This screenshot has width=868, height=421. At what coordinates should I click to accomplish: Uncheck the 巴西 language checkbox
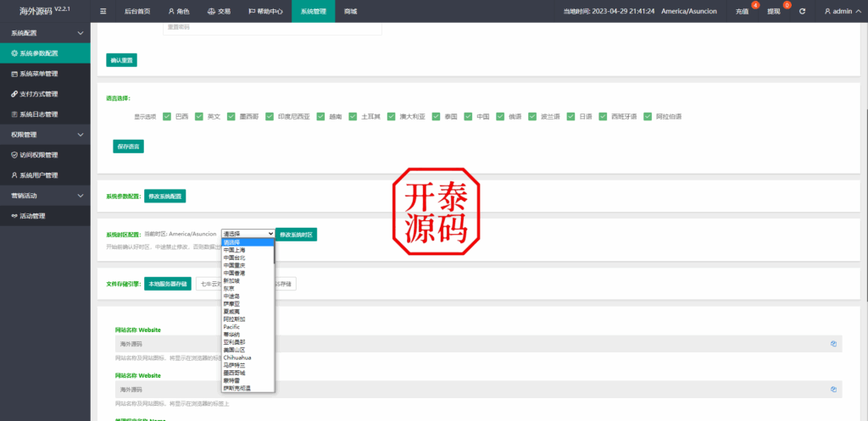167,117
